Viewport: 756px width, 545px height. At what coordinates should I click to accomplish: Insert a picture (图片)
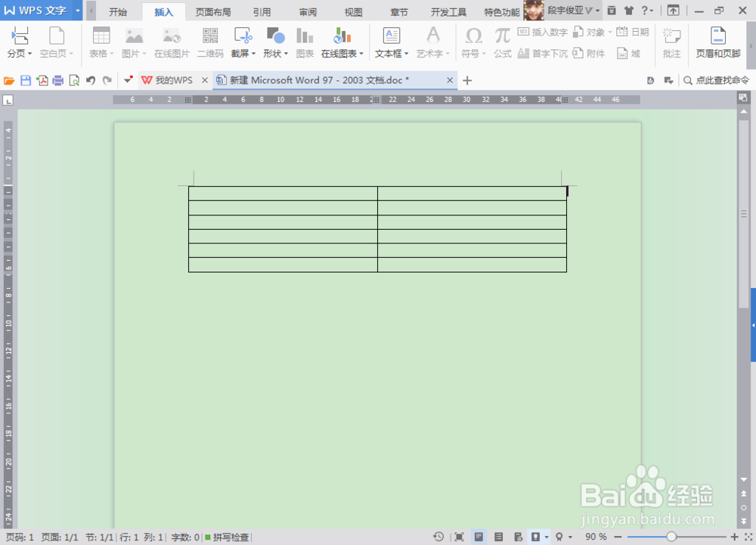point(134,42)
